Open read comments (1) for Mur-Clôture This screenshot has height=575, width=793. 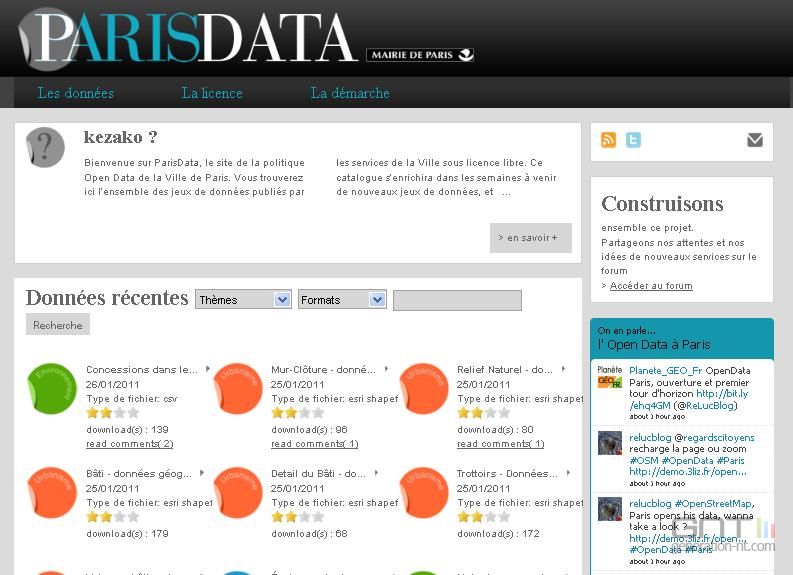click(315, 444)
